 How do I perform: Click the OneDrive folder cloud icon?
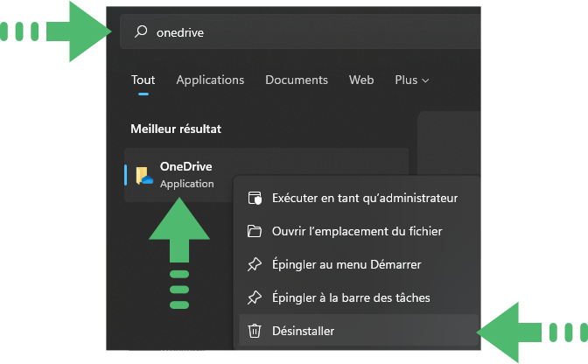click(x=144, y=176)
